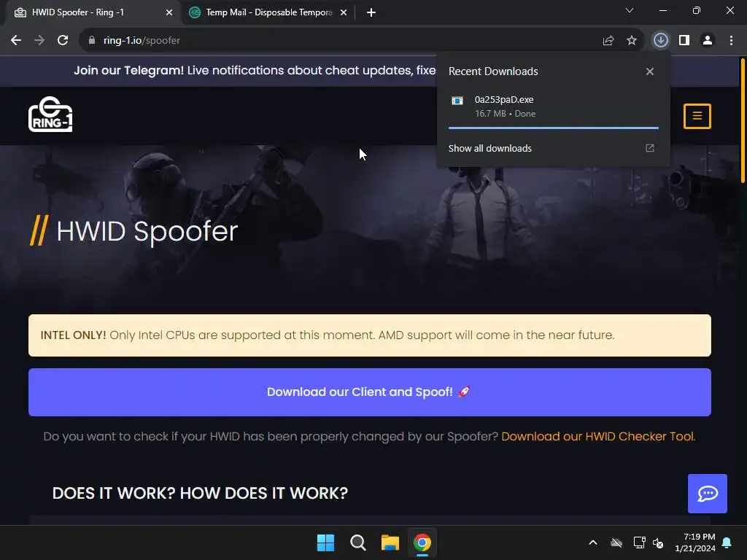Click the OneDrive cloud tray icon
The width and height of the screenshot is (747, 560).
pos(616,542)
